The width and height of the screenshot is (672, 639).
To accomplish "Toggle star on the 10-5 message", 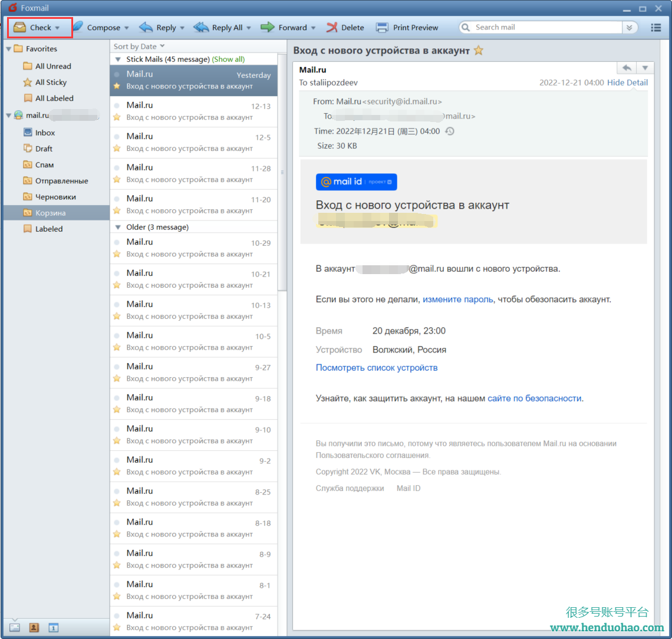I will pyautogui.click(x=117, y=347).
